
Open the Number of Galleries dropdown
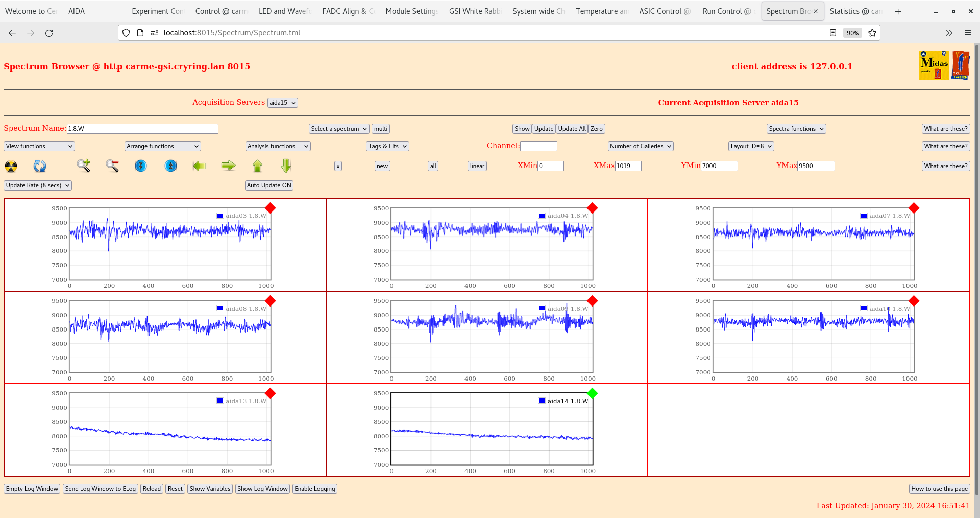640,146
